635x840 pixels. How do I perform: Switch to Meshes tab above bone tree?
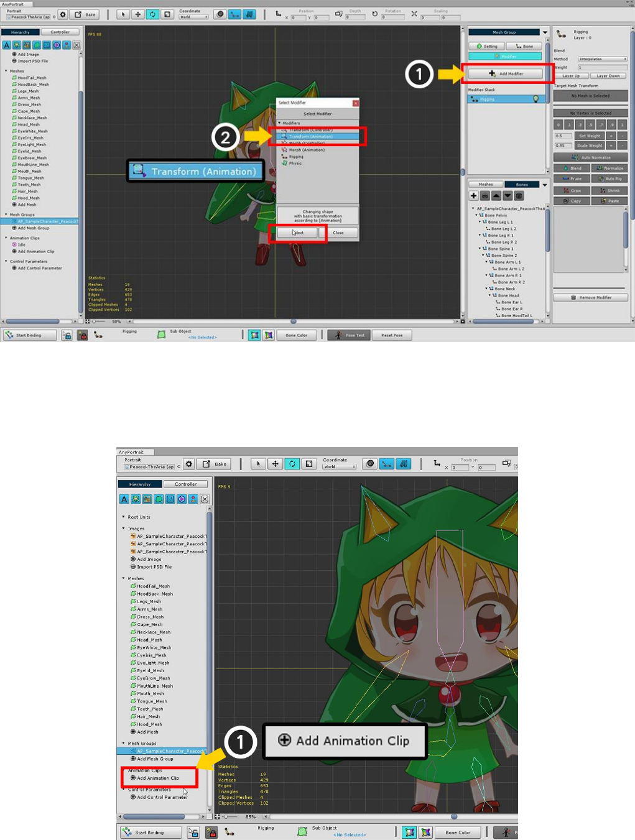tap(486, 184)
